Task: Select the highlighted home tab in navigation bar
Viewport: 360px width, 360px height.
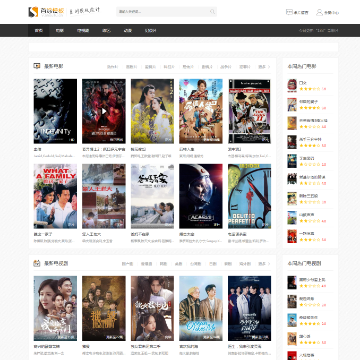Action: [x=39, y=31]
